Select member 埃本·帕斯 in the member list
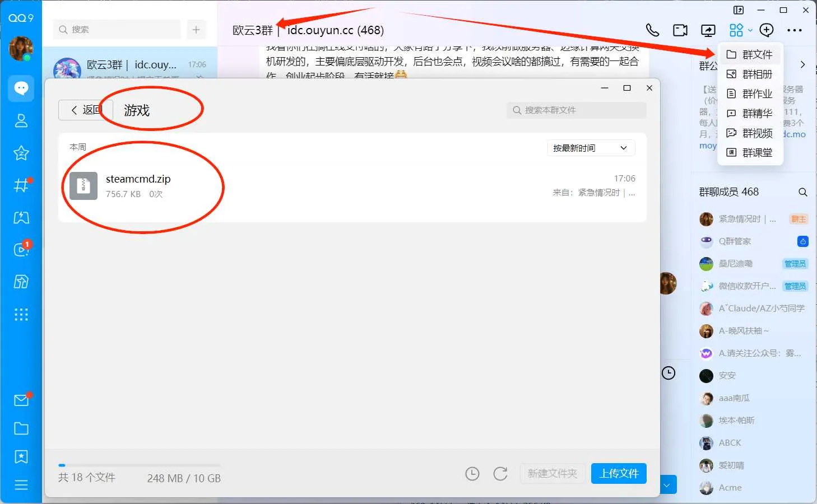Screen dimensions: 817x504 754,421
